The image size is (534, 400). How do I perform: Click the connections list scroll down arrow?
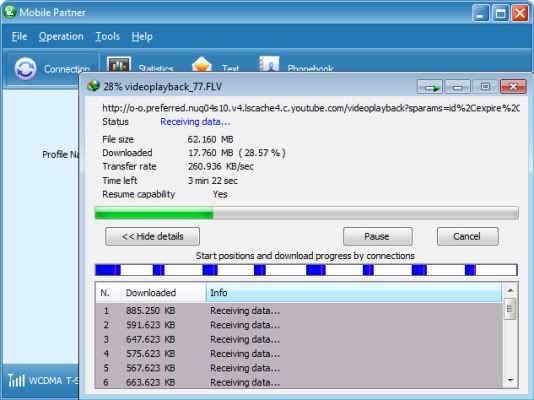pyautogui.click(x=510, y=380)
